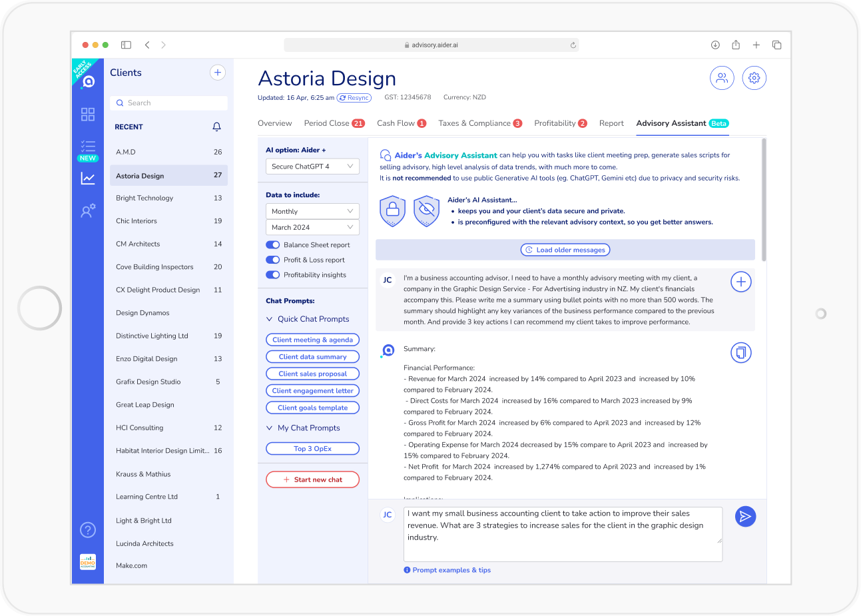The height and width of the screenshot is (616, 861).
Task: Copy the AI summary using the copy icon
Action: [x=741, y=352]
